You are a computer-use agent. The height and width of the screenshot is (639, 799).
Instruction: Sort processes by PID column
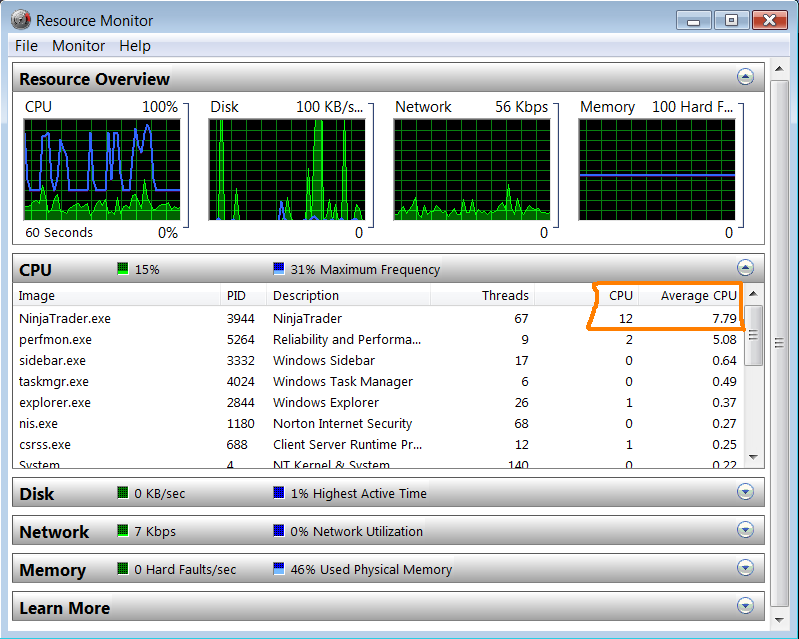pyautogui.click(x=244, y=296)
